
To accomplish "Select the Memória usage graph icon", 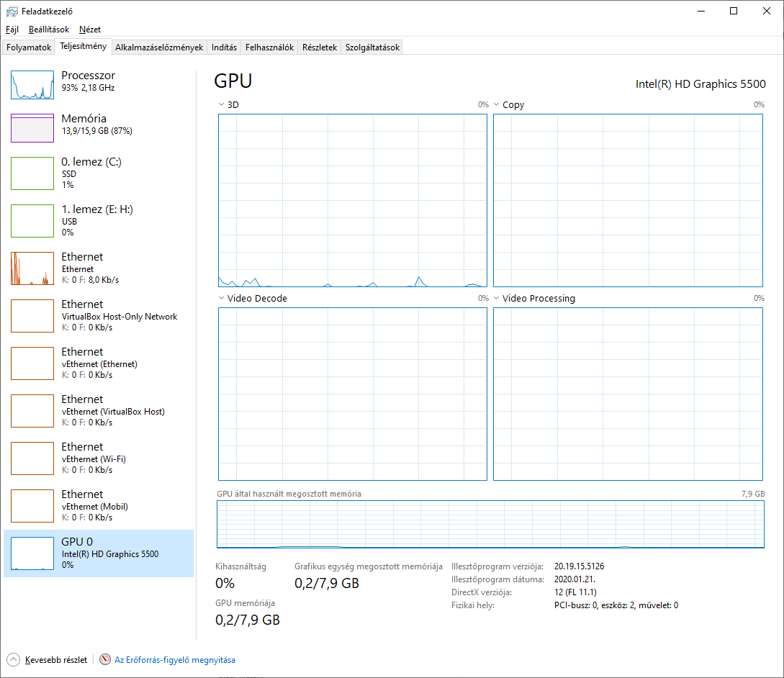I will [32, 127].
